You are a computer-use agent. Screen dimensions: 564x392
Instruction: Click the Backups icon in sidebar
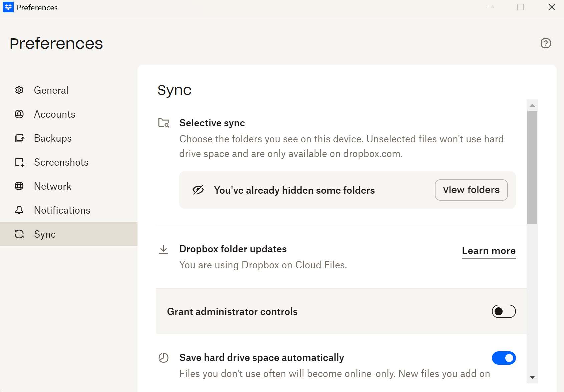tap(19, 138)
